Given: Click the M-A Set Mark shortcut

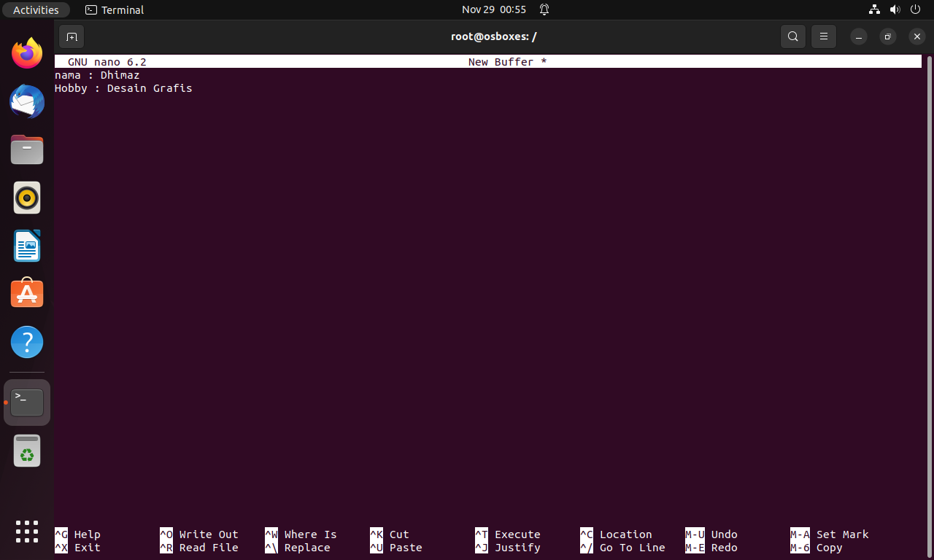Looking at the screenshot, I should pyautogui.click(x=830, y=534).
